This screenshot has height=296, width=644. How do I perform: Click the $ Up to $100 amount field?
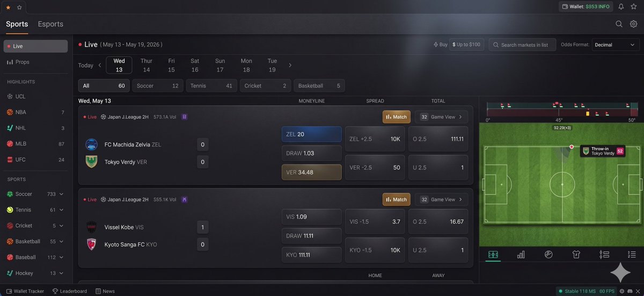click(466, 45)
